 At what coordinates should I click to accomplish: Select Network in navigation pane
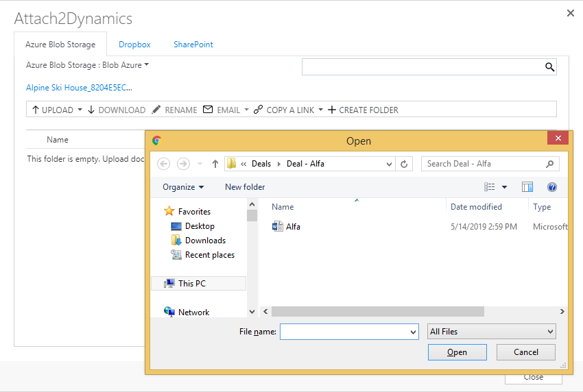(x=193, y=312)
